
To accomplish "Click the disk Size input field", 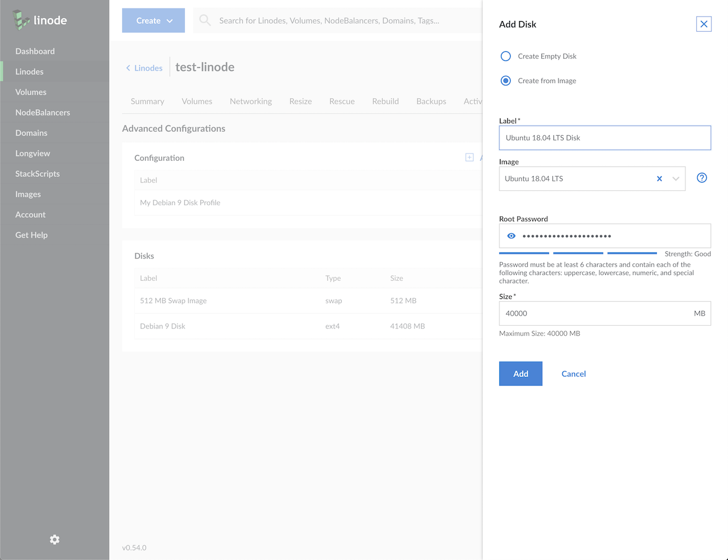I will [594, 313].
